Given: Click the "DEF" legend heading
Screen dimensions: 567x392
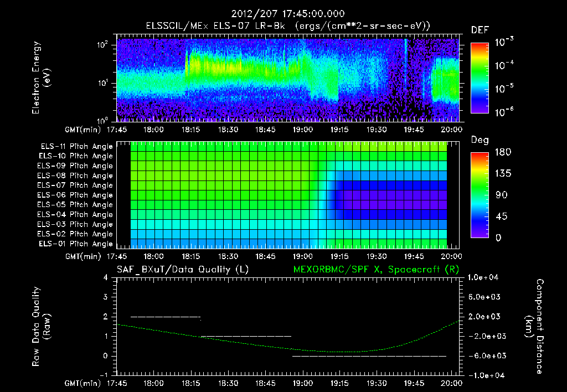Looking at the screenshot, I should (x=480, y=30).
